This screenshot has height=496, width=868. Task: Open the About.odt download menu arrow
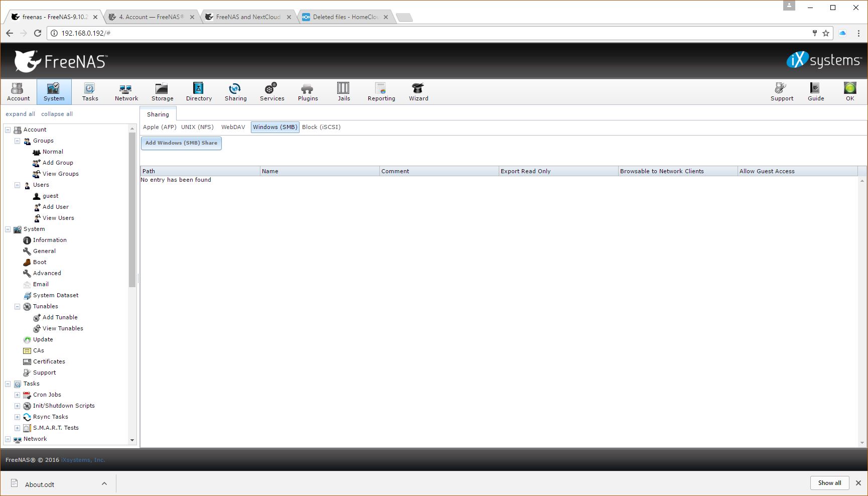tap(104, 484)
